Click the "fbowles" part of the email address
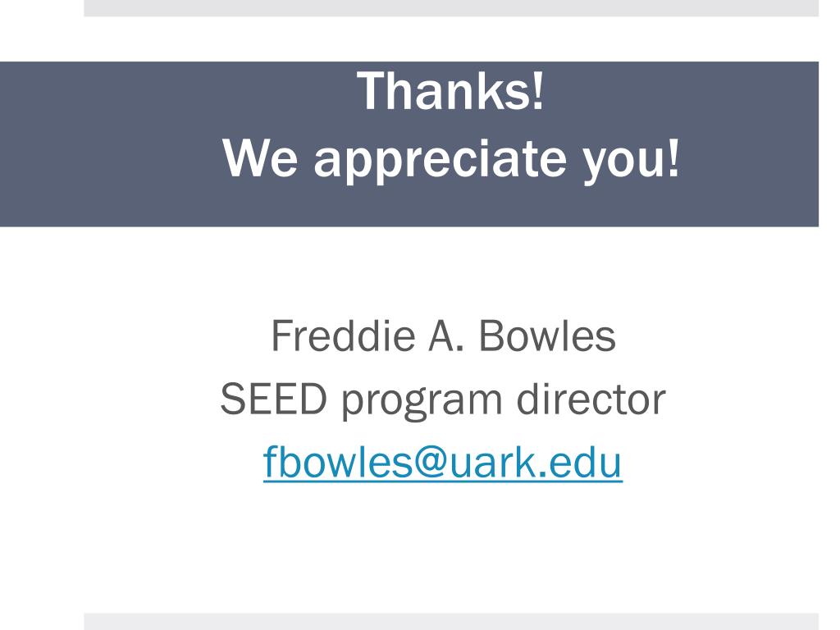840x630 pixels. coord(337,461)
